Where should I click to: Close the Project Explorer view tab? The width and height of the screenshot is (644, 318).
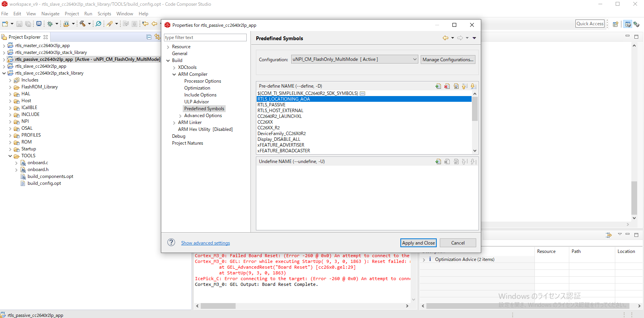click(x=46, y=37)
